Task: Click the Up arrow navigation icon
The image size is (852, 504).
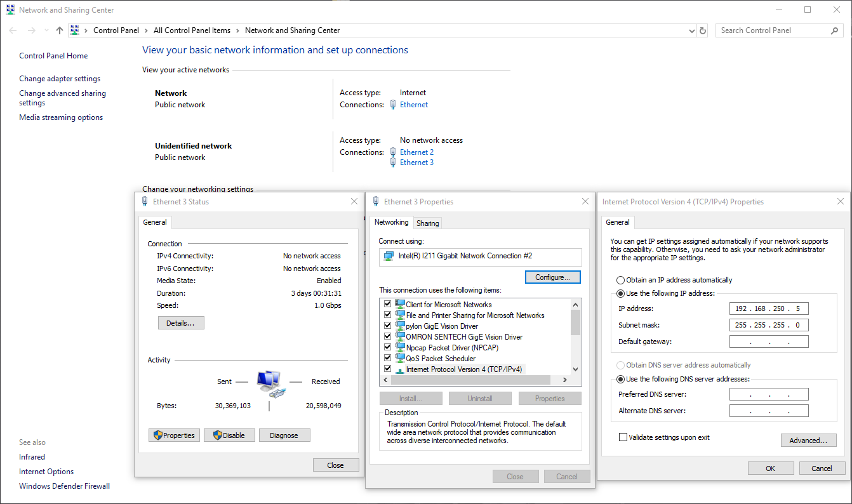Action: [x=60, y=30]
